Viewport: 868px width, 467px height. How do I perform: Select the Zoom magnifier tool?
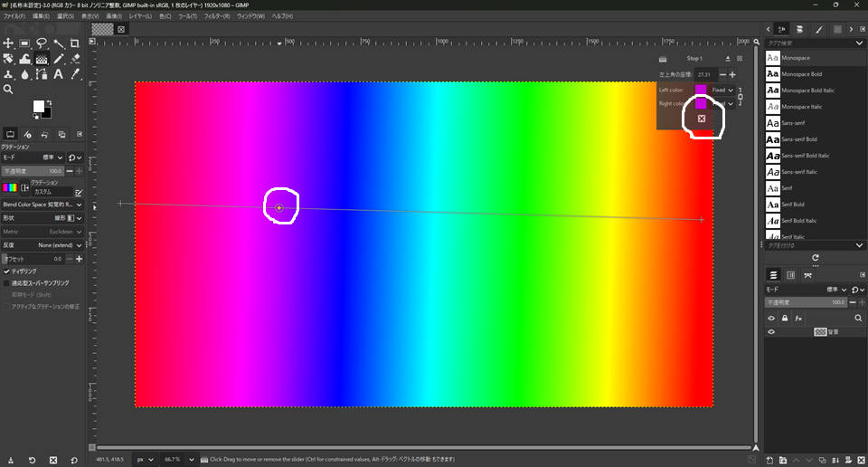(8, 90)
